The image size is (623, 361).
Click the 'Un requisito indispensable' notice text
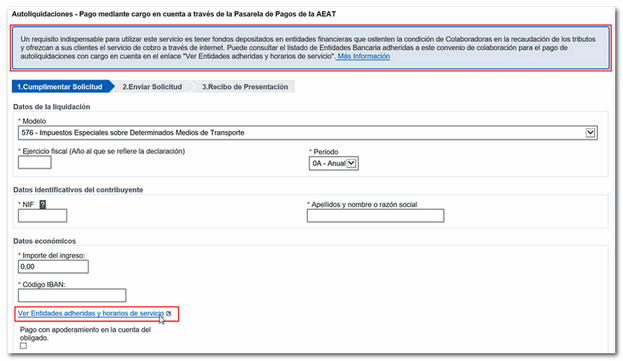[308, 48]
